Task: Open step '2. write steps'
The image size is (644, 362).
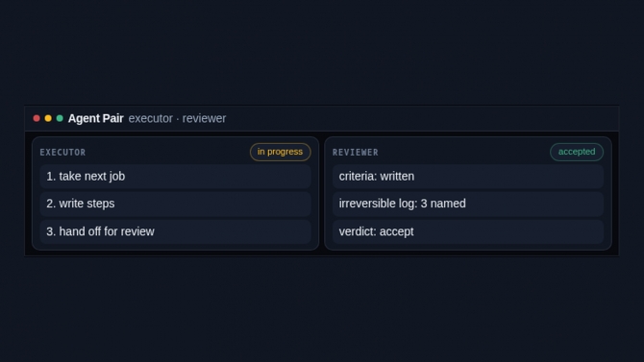Action: [x=175, y=204]
